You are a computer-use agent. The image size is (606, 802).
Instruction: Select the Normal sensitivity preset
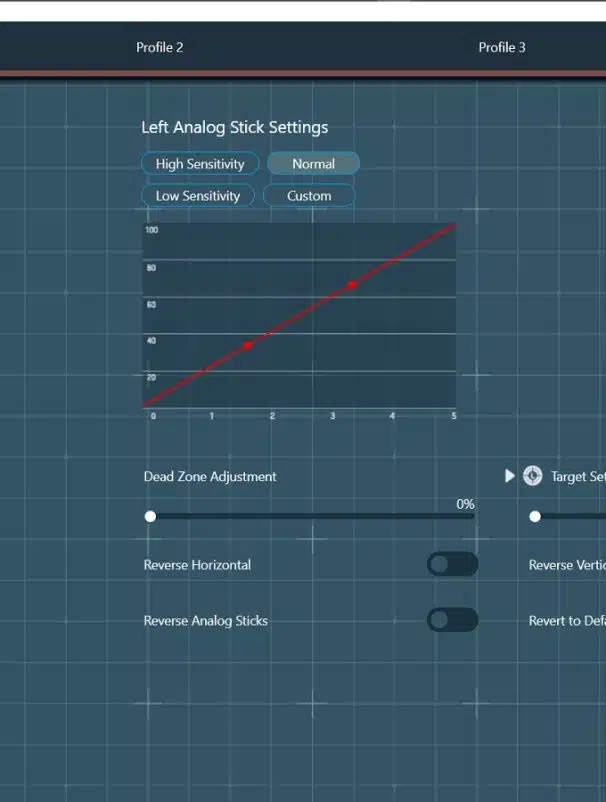(313, 164)
